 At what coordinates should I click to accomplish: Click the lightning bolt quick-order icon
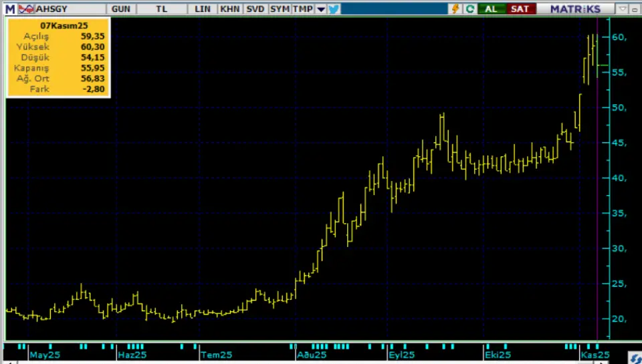coord(455,9)
